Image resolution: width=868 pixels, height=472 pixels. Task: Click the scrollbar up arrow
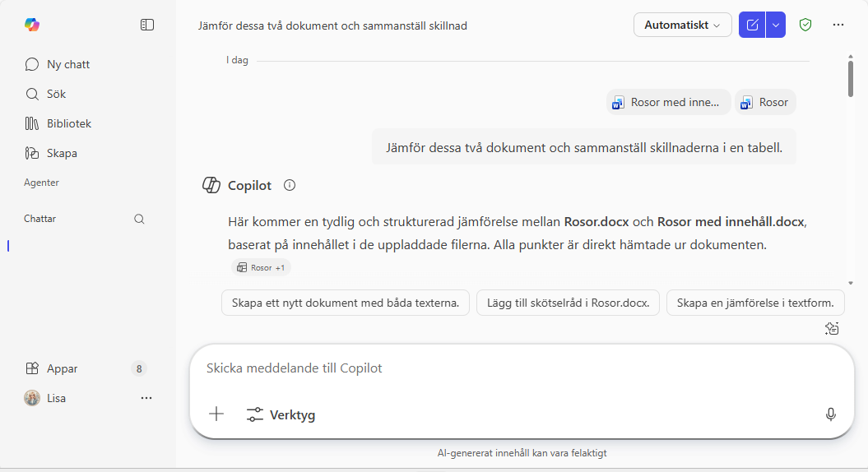tap(851, 57)
